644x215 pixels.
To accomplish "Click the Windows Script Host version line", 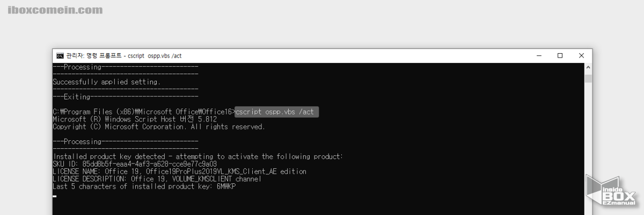I will 135,119.
